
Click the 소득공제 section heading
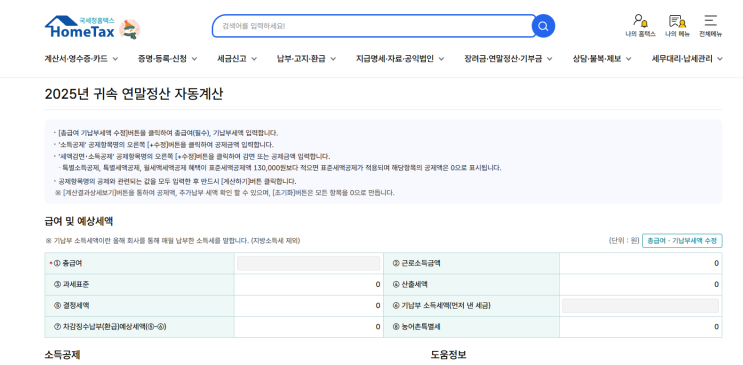pyautogui.click(x=62, y=355)
